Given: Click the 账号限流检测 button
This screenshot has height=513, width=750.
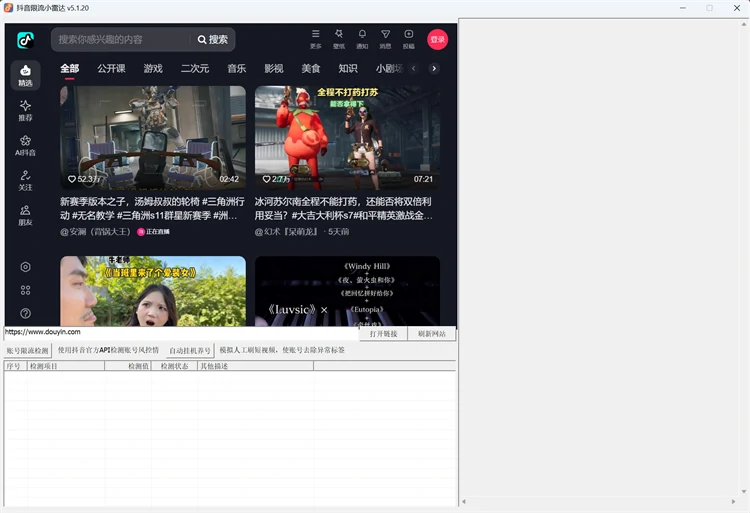Looking at the screenshot, I should tap(28, 350).
